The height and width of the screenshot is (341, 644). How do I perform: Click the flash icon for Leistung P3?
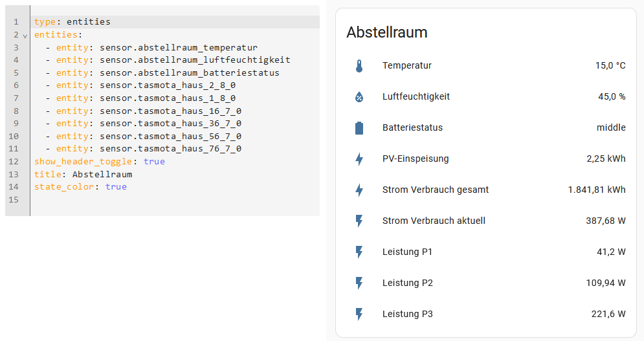click(x=359, y=314)
